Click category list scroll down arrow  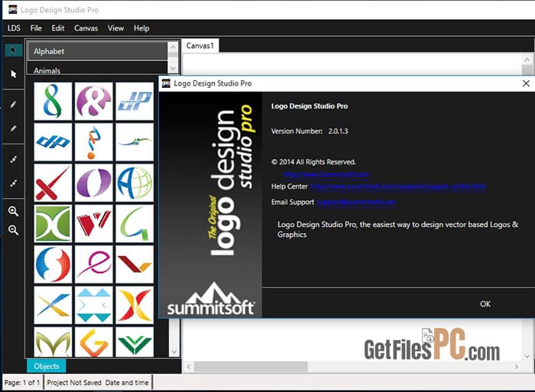(x=173, y=69)
